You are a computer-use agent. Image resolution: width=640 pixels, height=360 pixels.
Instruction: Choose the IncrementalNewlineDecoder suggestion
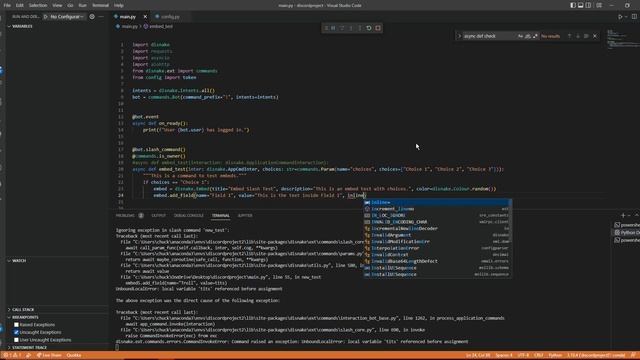tap(437, 229)
